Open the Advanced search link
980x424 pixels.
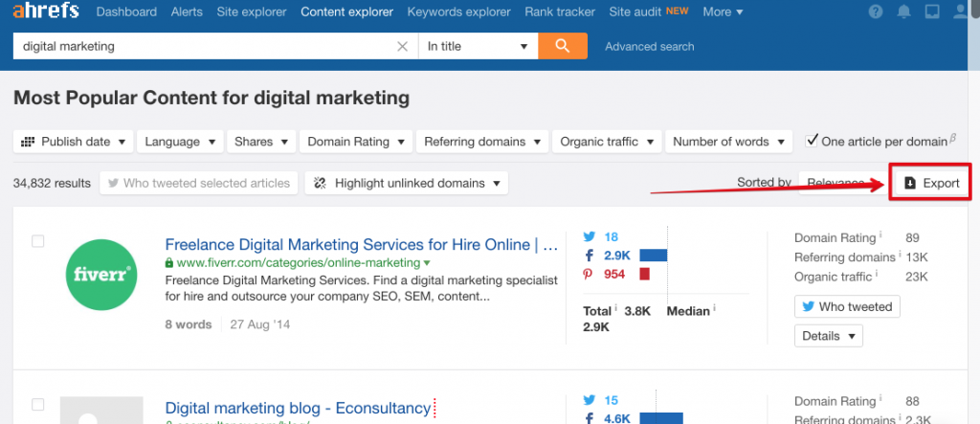[650, 46]
